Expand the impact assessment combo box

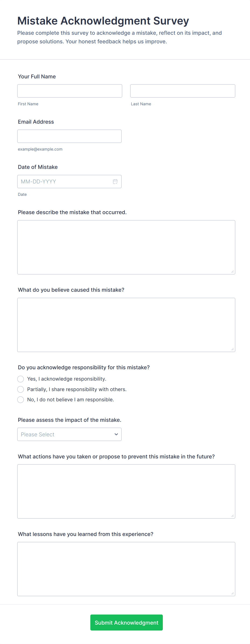point(69,434)
